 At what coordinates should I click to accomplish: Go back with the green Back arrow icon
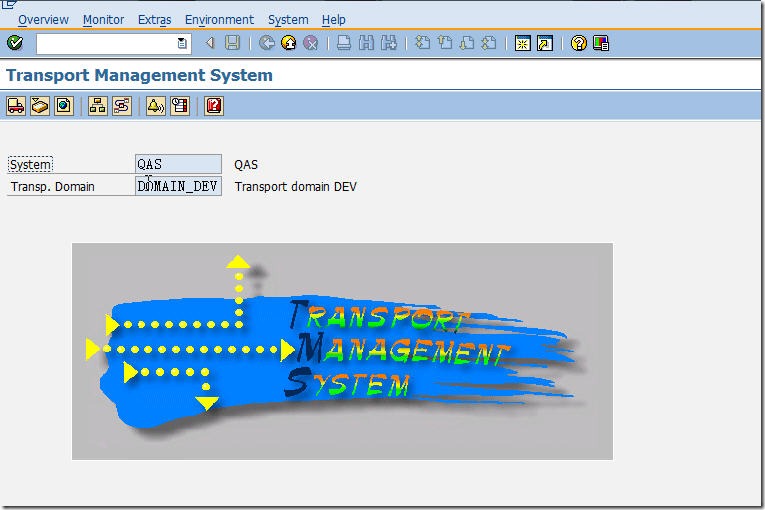(x=267, y=43)
